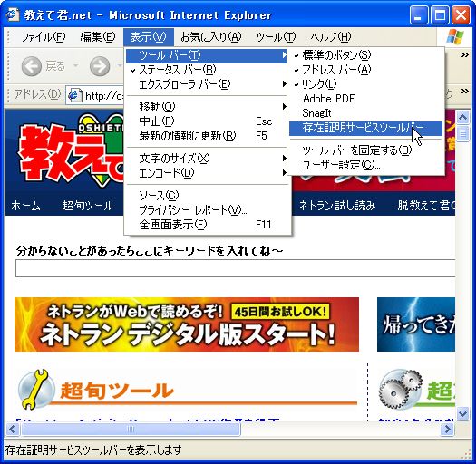Image resolution: width=476 pixels, height=464 pixels.
Task: Open ユーザー設定(C)... customize dialog
Action: point(365,165)
